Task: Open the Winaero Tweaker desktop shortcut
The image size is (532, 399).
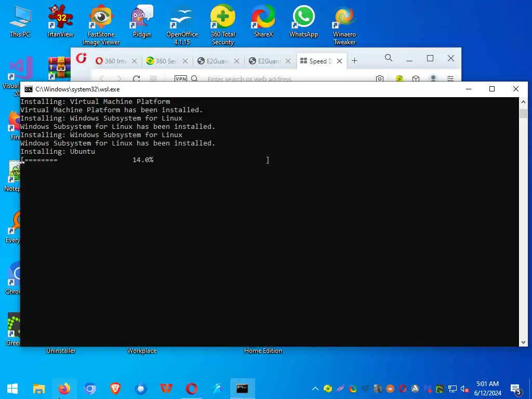Action: tap(344, 25)
